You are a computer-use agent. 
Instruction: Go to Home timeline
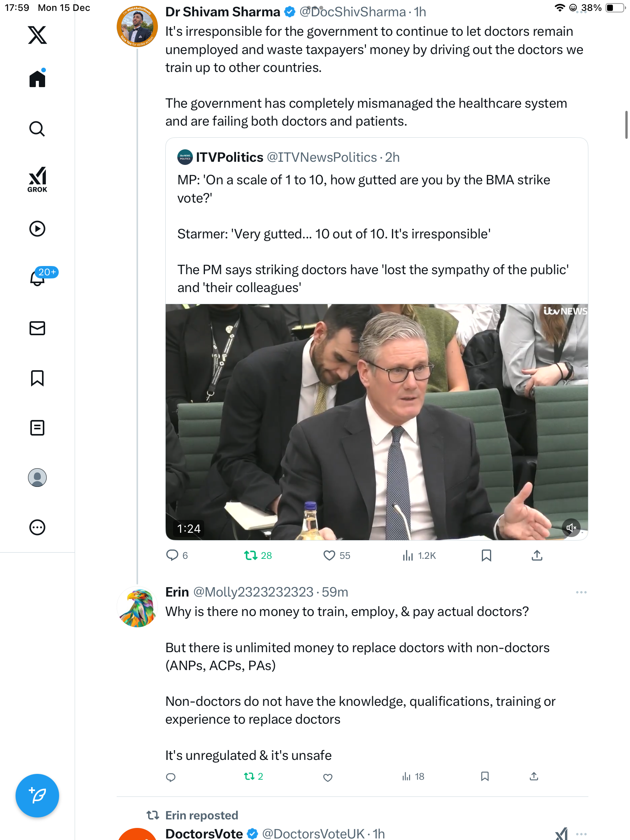(x=37, y=79)
